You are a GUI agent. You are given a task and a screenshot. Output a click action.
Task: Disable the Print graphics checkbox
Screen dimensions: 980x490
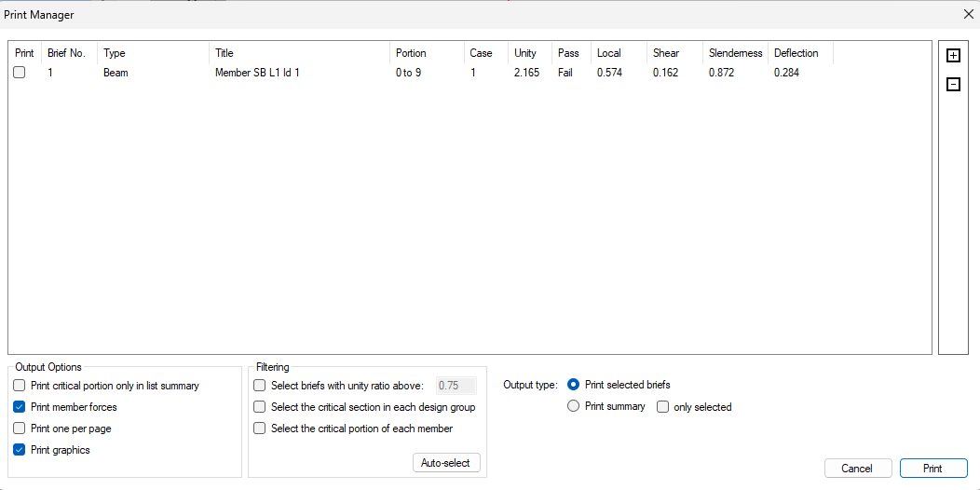point(20,450)
